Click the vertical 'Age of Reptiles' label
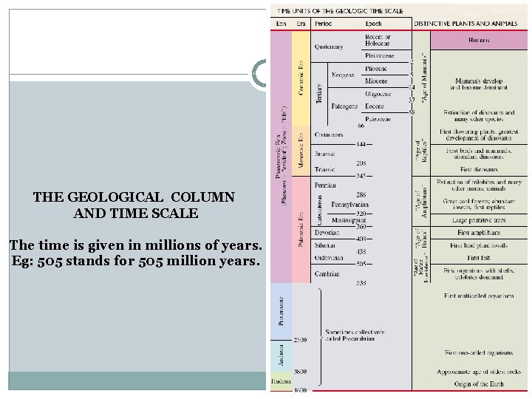The image size is (532, 399). point(421,151)
